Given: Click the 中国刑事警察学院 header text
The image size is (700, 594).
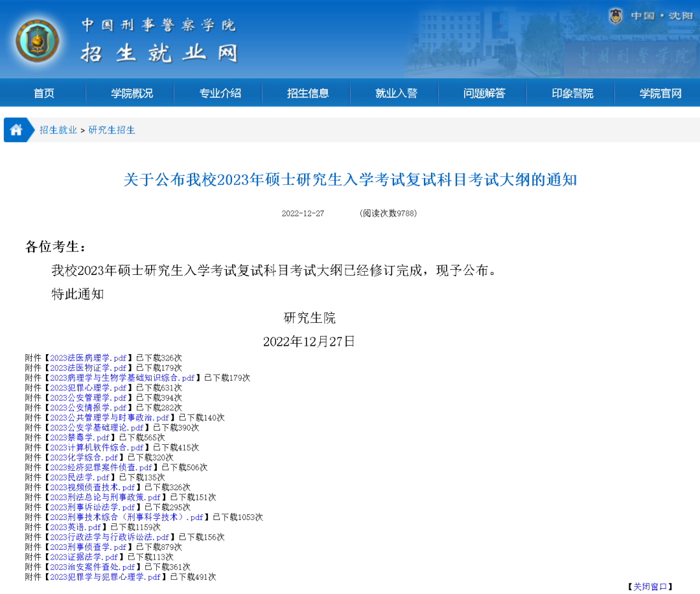Looking at the screenshot, I should click(x=159, y=25).
